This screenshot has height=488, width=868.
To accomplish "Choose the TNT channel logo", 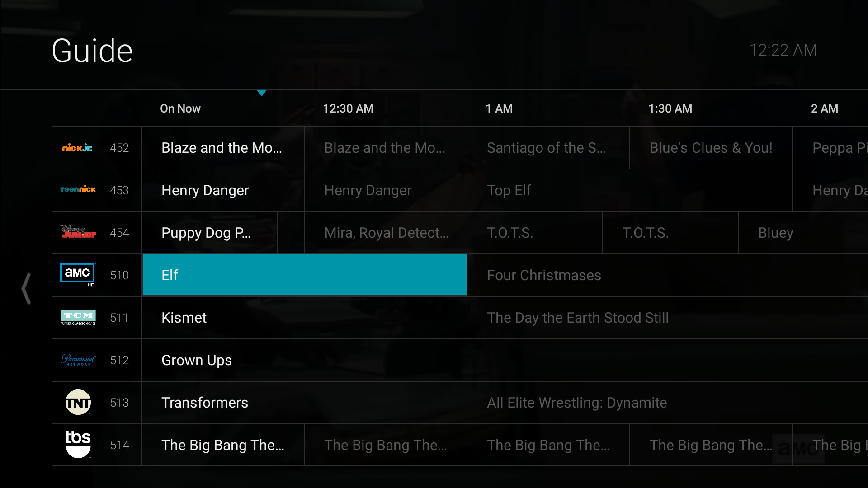I will (x=78, y=402).
